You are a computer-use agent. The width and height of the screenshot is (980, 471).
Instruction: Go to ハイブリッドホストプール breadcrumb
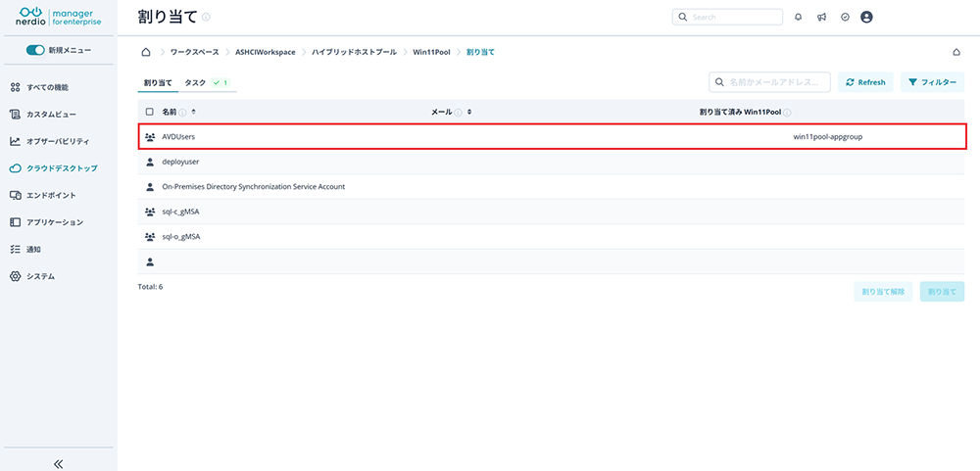(x=355, y=52)
